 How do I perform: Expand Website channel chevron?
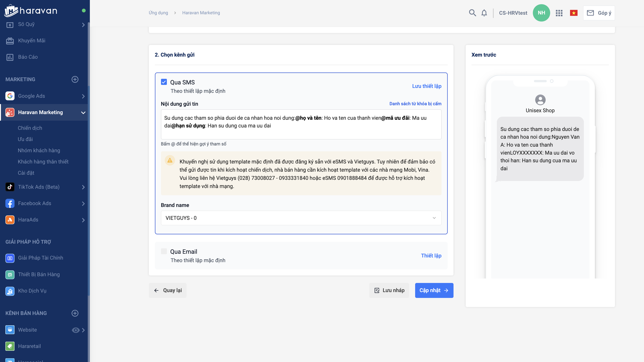click(x=83, y=330)
